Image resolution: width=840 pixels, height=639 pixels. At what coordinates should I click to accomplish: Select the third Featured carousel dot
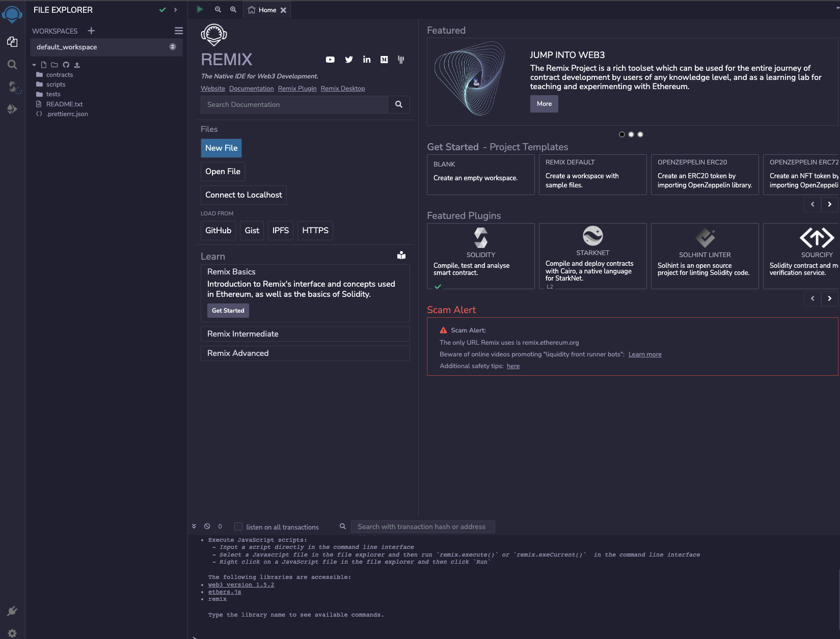tap(640, 134)
